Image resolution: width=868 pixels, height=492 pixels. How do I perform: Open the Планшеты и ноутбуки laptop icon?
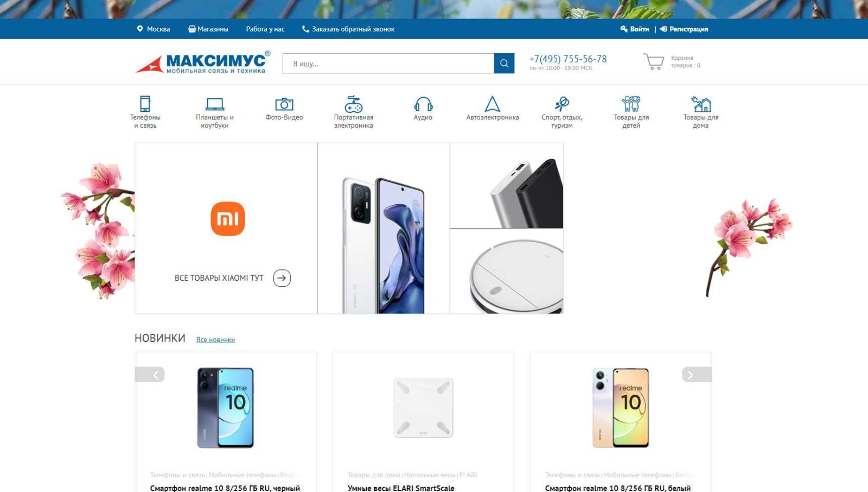coord(215,104)
